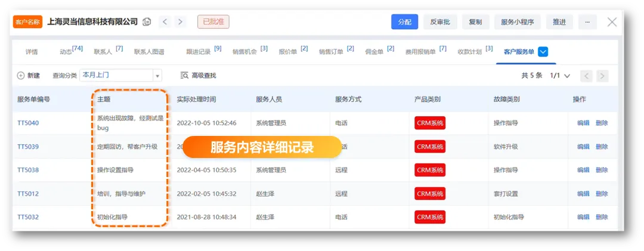644x251 pixels.
Task: Go to previous customer record arrow
Action: pos(165,22)
